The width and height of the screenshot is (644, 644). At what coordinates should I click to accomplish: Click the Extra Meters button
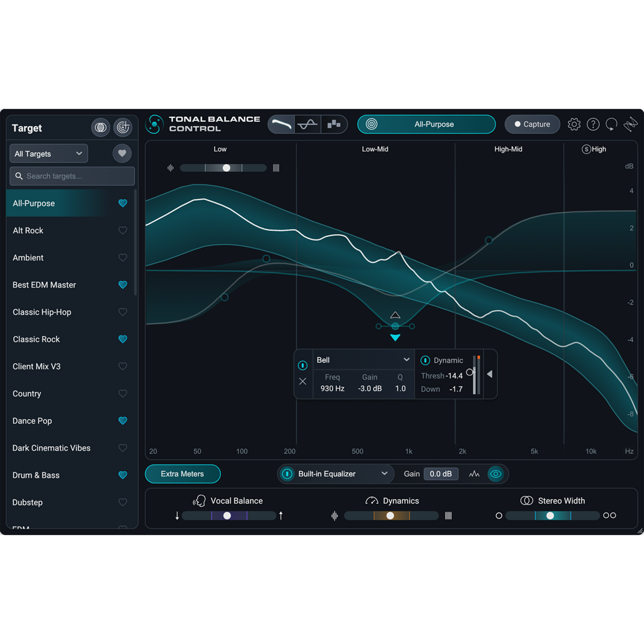(182, 474)
